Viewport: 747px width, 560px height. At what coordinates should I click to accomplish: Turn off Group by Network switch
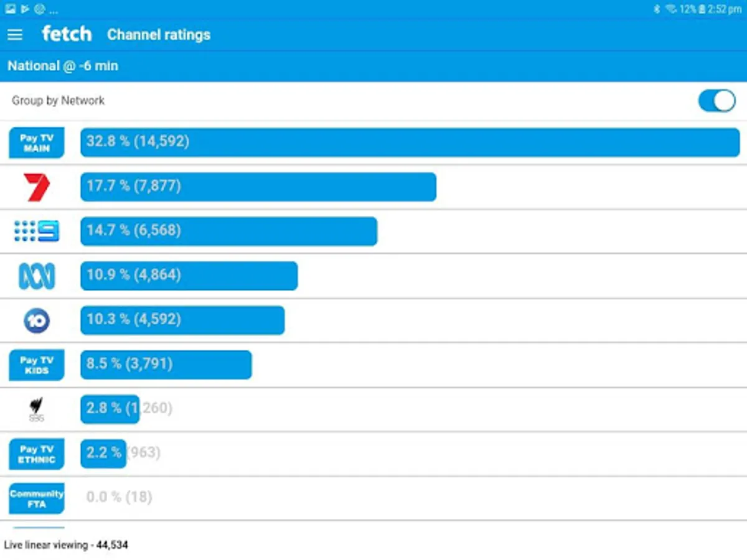tap(716, 101)
